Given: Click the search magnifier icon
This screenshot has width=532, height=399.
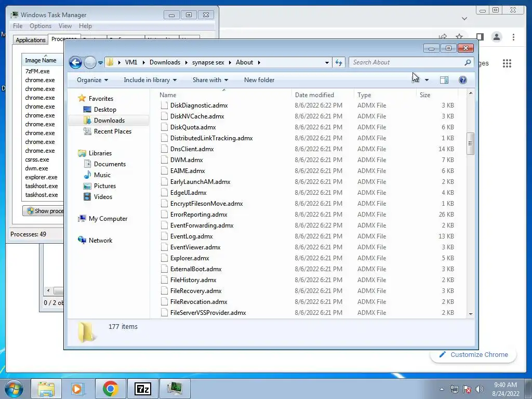Looking at the screenshot, I should [468, 62].
